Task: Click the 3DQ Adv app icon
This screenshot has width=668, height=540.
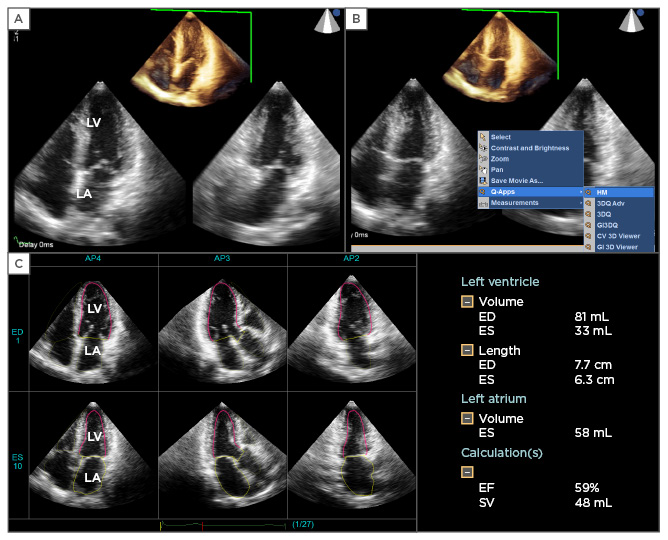Action: pos(589,203)
